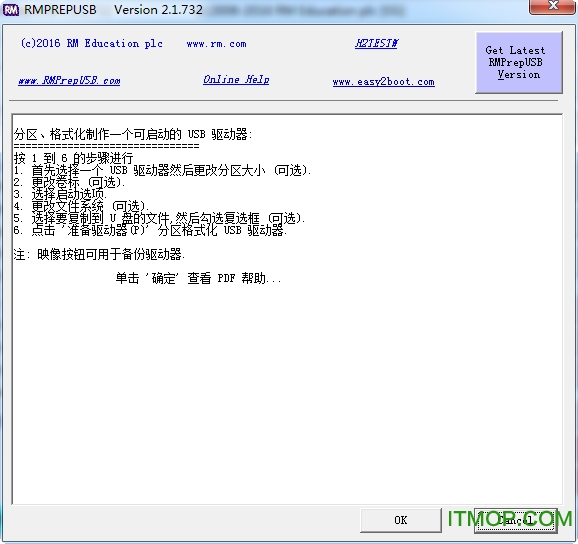The width and height of the screenshot is (578, 544).
Task: Click step 2 line 更改卷标
Action: [70, 182]
